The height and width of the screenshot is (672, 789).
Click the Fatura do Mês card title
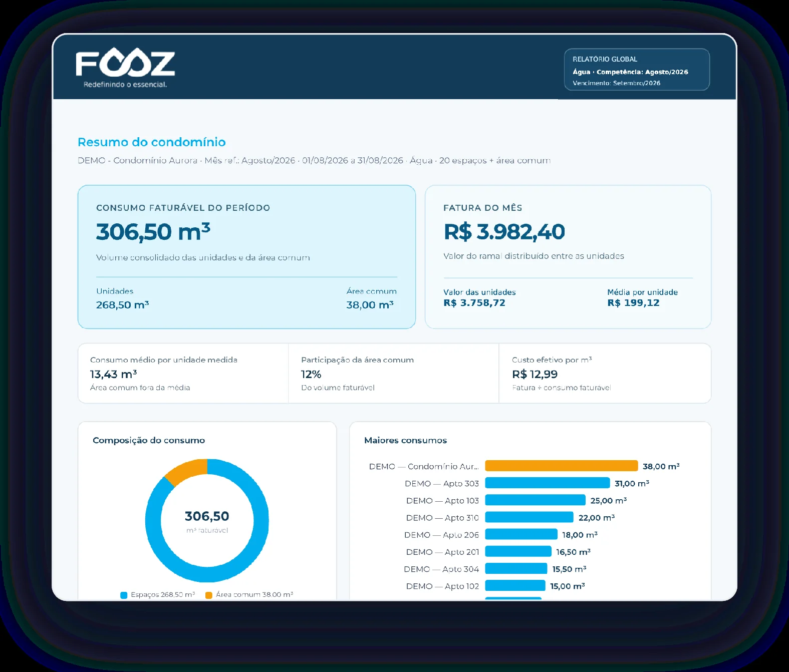tap(483, 208)
